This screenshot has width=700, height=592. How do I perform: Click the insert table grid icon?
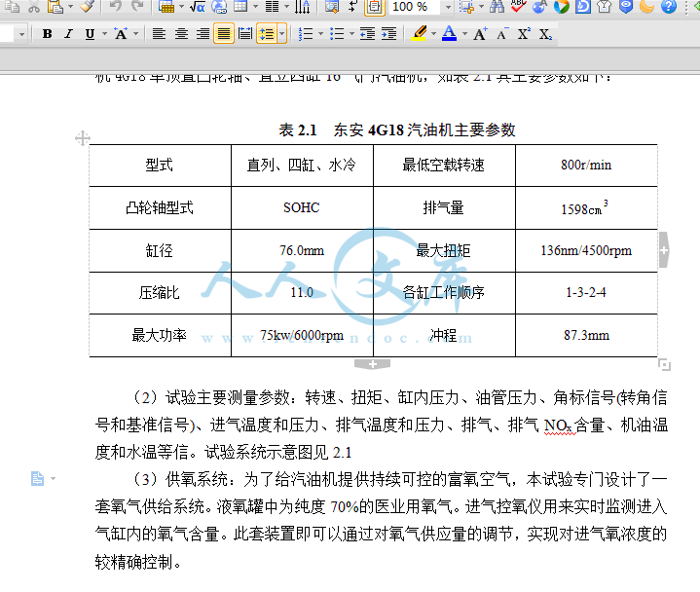click(x=166, y=6)
